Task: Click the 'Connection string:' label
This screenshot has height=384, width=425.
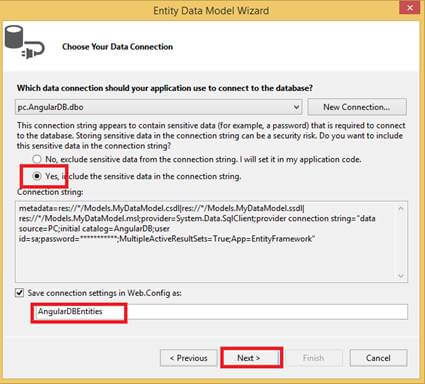Action: tap(50, 192)
